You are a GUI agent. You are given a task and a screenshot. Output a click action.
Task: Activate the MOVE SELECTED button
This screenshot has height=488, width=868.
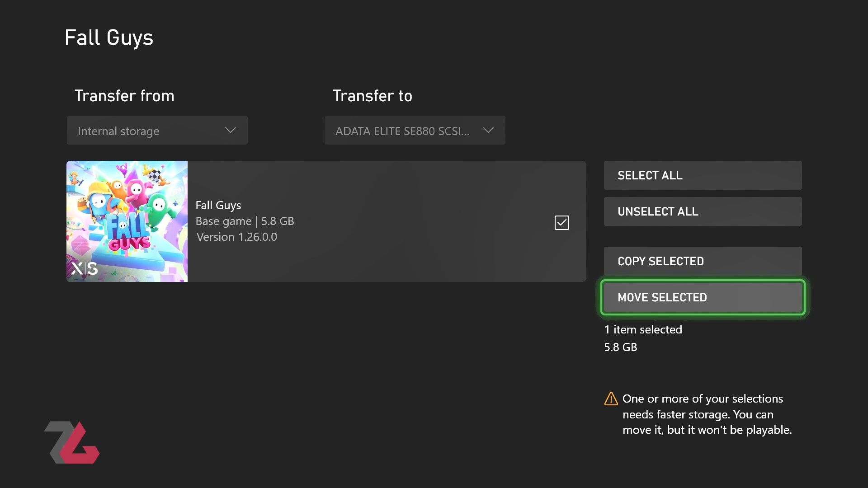(703, 297)
